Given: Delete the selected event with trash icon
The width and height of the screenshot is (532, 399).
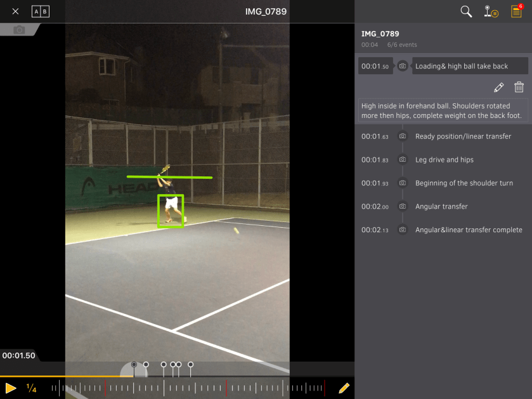Looking at the screenshot, I should (519, 88).
